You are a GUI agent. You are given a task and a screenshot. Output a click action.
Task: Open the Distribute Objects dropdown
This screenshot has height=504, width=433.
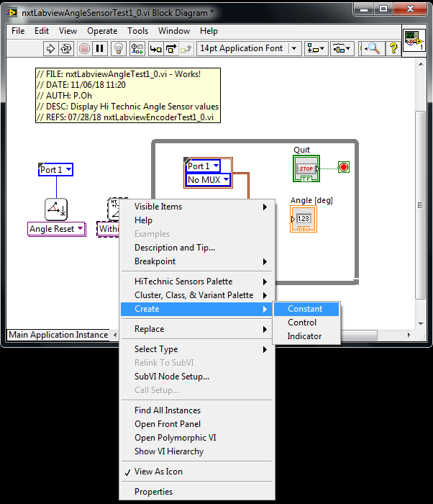pos(342,48)
